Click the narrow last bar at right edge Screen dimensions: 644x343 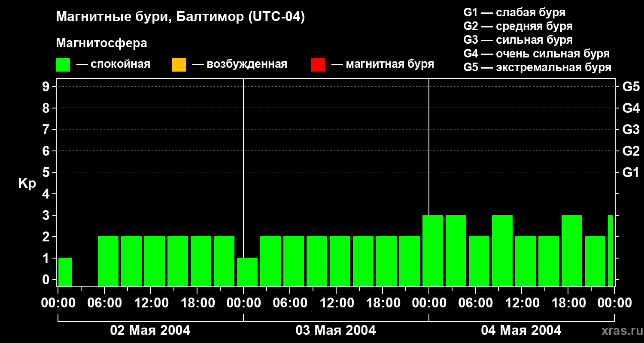[611, 250]
